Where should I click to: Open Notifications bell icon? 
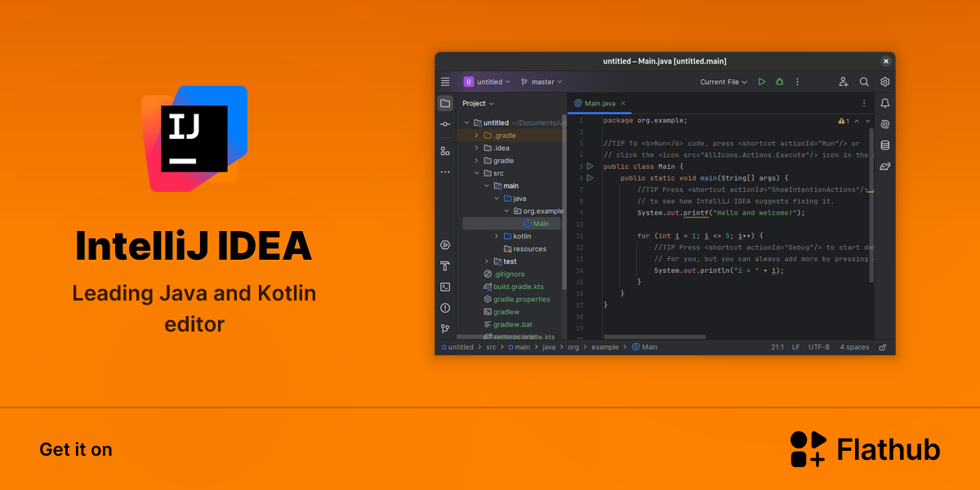click(x=885, y=103)
